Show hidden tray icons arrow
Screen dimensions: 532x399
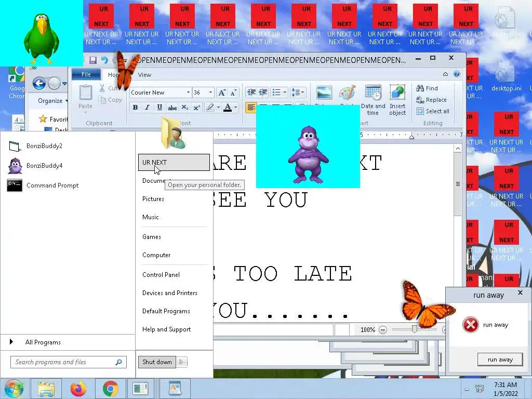(x=467, y=389)
